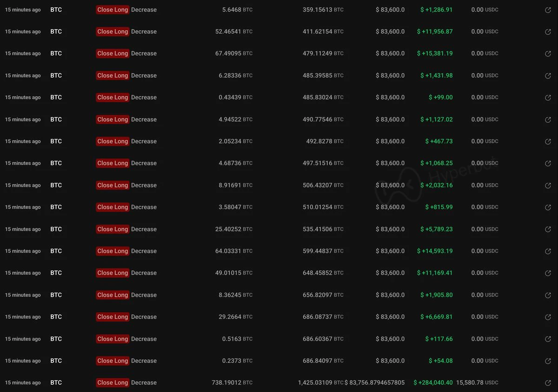Open share link icon for 0.43439 BTC row
The image size is (558, 392).
click(548, 98)
